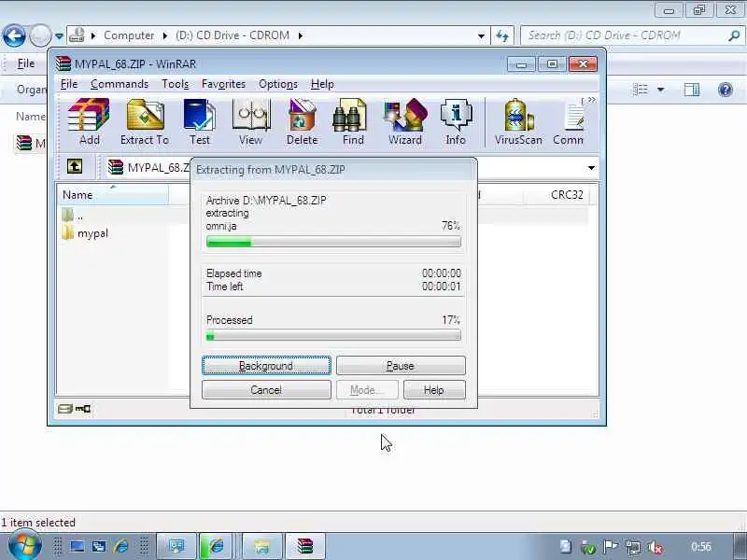Viewport: 747px width, 560px height.
Task: Expand the toolbar overflow chevron in WinRAR
Action: coord(592,100)
